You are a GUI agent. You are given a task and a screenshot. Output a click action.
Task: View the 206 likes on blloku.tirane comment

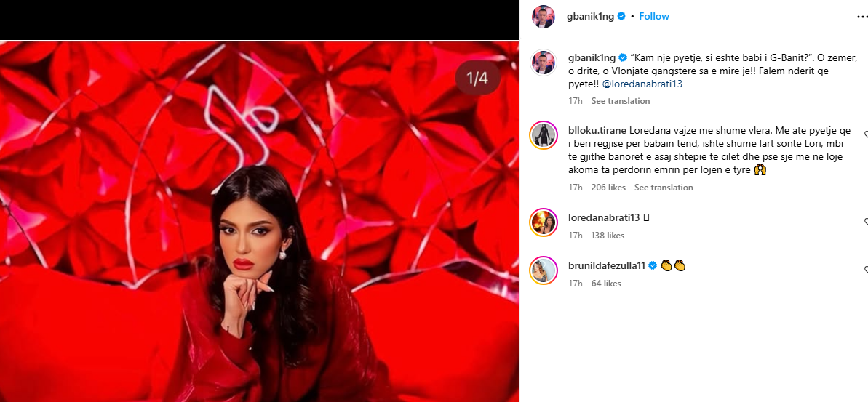[608, 188]
